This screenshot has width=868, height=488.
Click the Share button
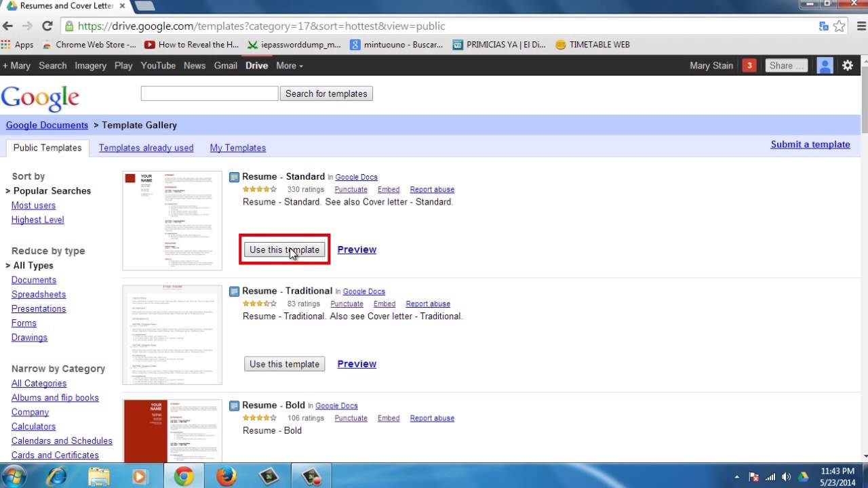786,66
